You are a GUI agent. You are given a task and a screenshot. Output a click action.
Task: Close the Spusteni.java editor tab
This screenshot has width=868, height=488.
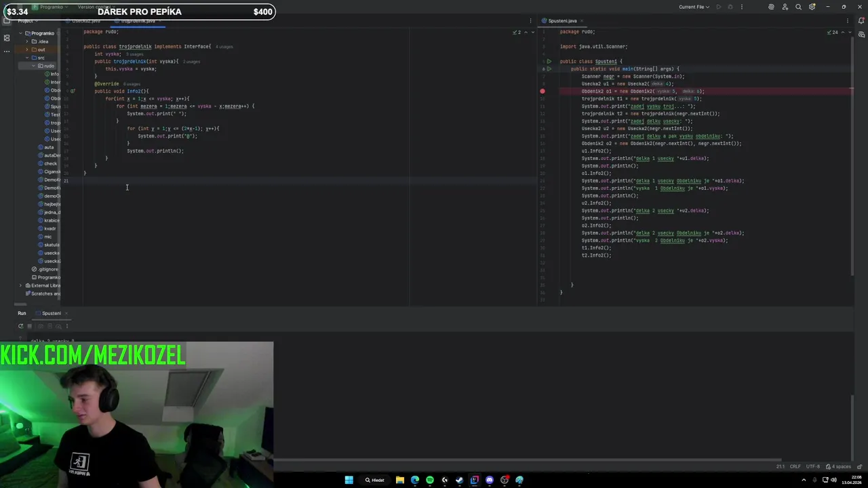(583, 21)
